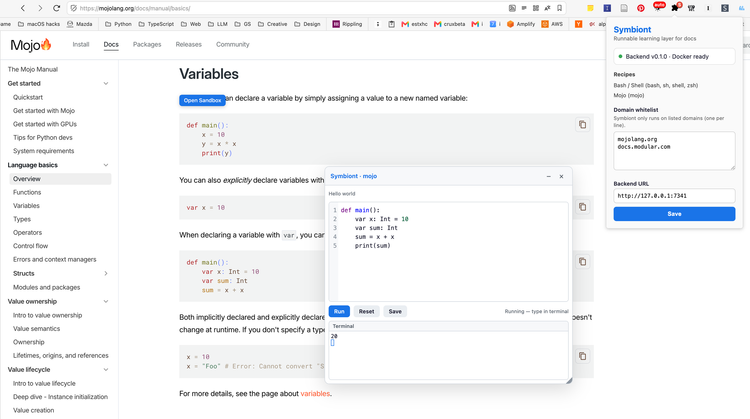Edit the Backend URL field
The width and height of the screenshot is (750, 419).
point(674,196)
